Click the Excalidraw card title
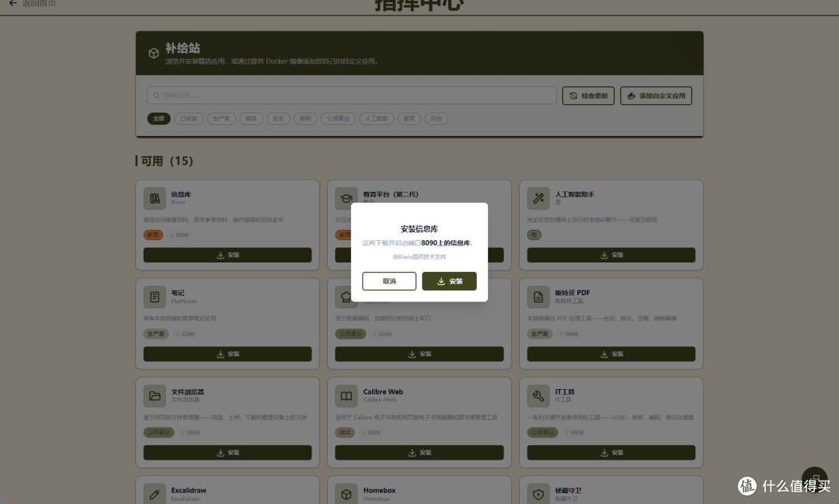The height and width of the screenshot is (504, 839). tap(188, 490)
